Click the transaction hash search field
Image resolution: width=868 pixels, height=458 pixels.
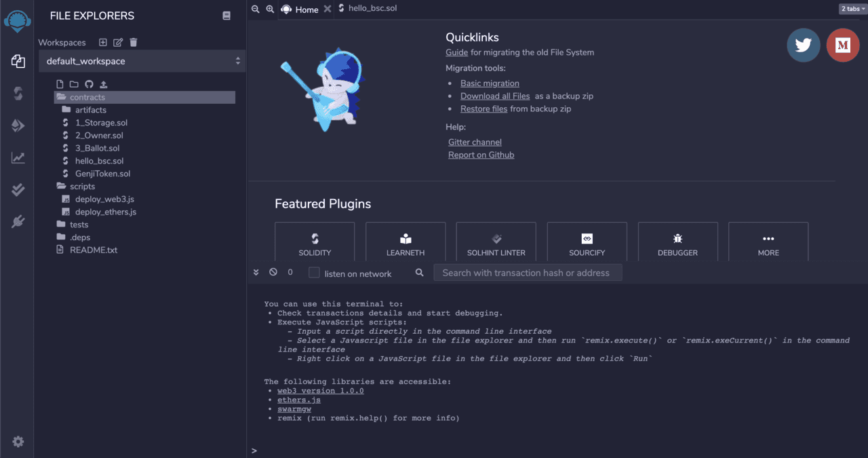tap(527, 273)
